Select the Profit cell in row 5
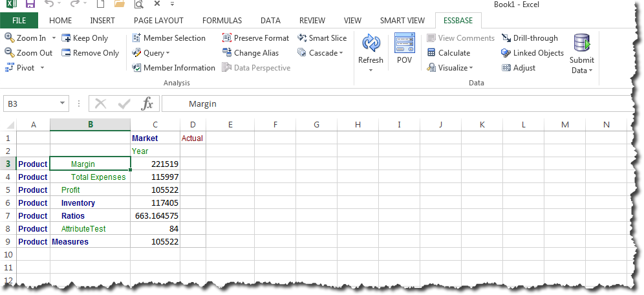 click(x=91, y=190)
